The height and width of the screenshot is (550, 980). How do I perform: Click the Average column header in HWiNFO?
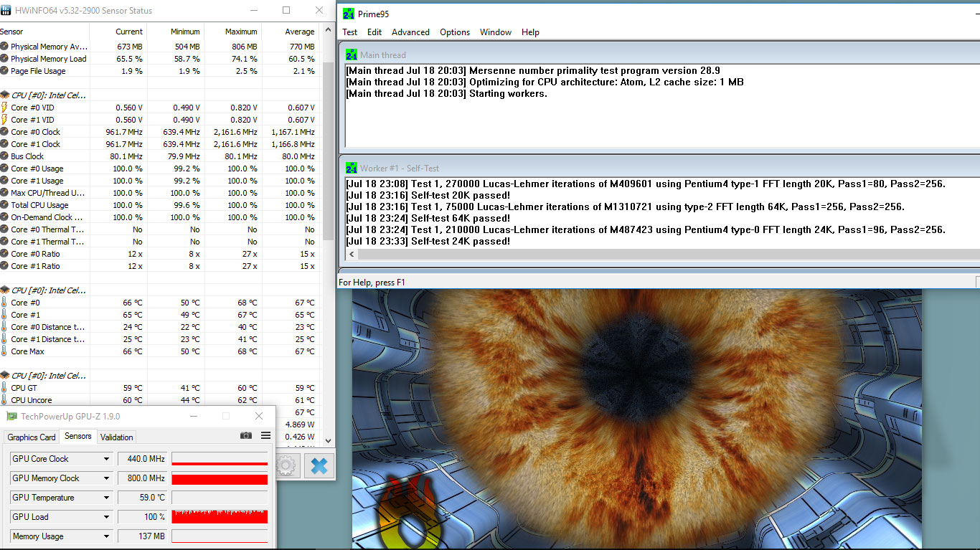coord(291,32)
